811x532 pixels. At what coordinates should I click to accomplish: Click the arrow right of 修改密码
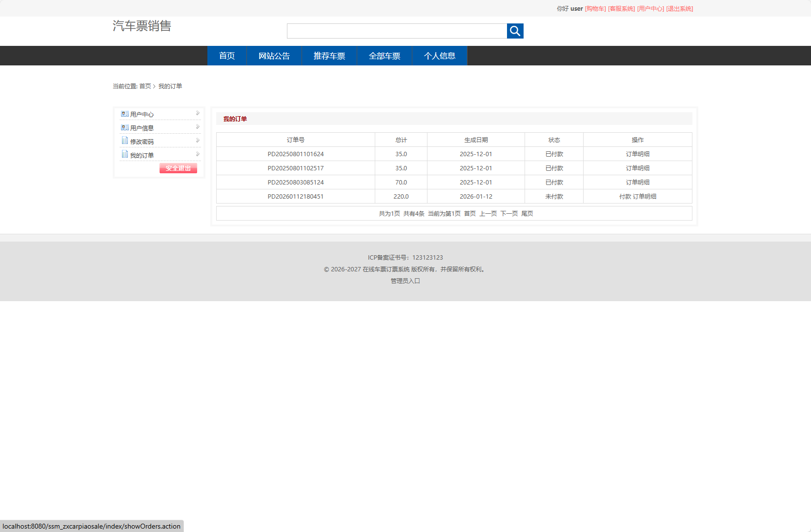tap(198, 141)
